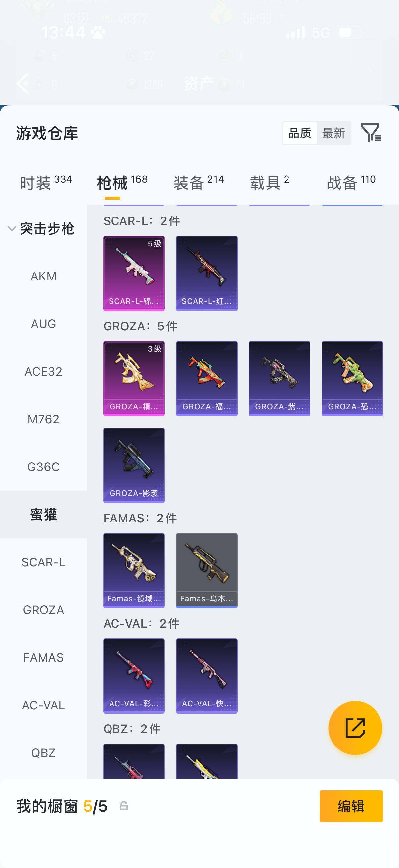Select FAMAS in the weapon list
399x868 pixels.
tap(43, 658)
